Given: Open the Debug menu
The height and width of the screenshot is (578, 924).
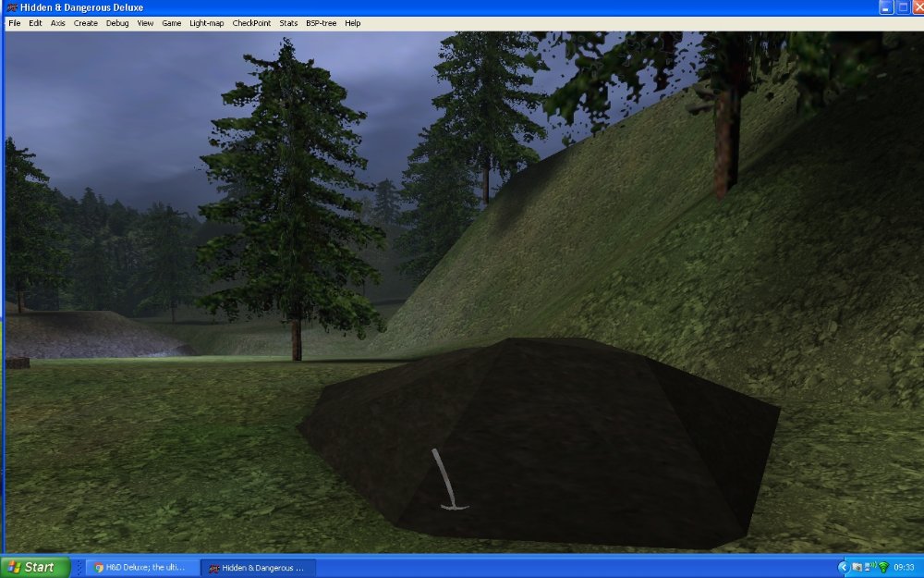Looking at the screenshot, I should [x=117, y=24].
